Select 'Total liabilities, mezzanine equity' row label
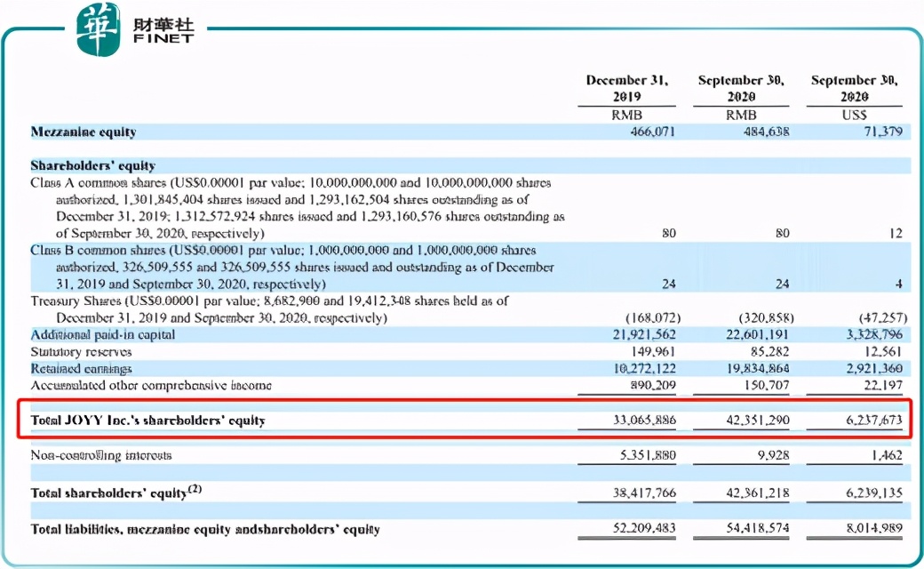 205,530
